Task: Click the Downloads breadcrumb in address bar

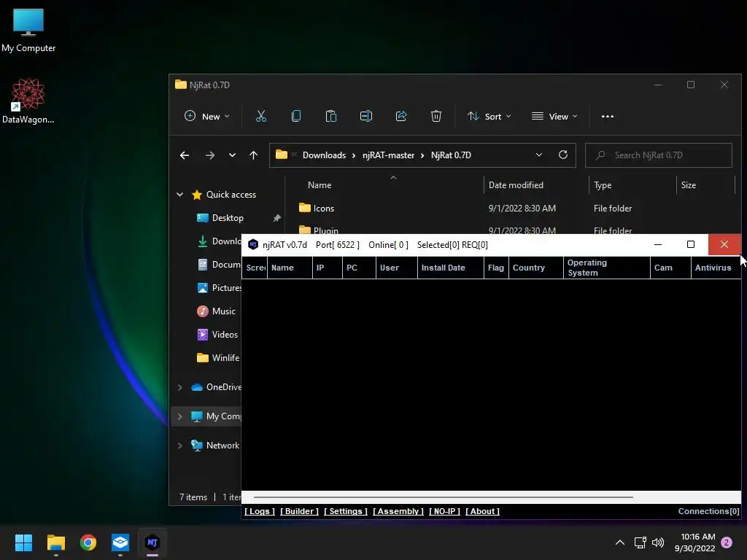Action: 324,155
